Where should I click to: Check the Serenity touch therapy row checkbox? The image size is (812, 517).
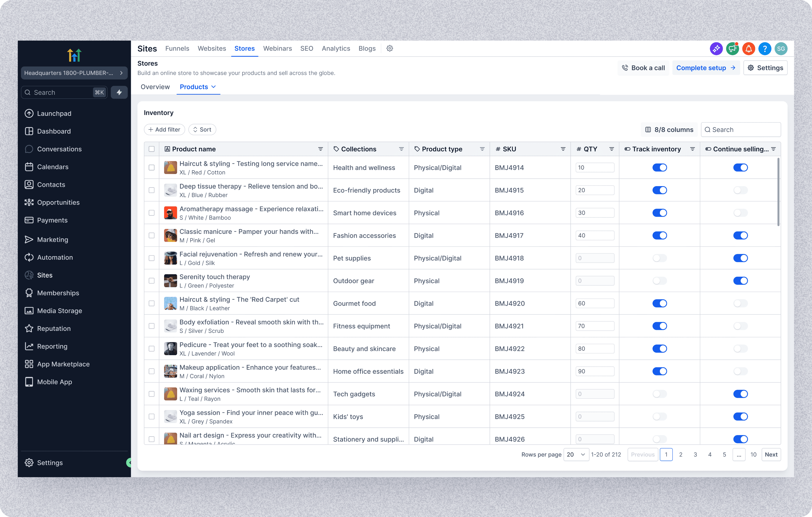coord(152,281)
